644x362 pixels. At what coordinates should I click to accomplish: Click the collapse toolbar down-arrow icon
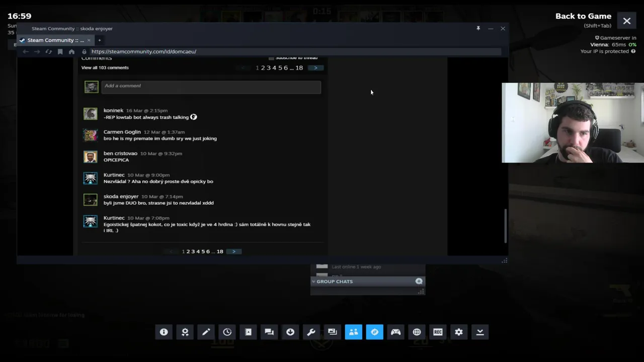(x=480, y=332)
